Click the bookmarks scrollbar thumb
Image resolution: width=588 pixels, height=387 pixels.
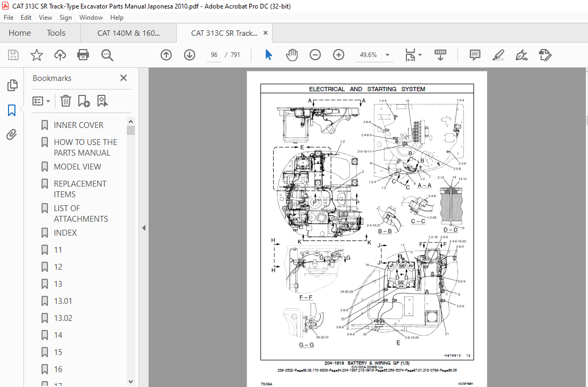[130, 130]
